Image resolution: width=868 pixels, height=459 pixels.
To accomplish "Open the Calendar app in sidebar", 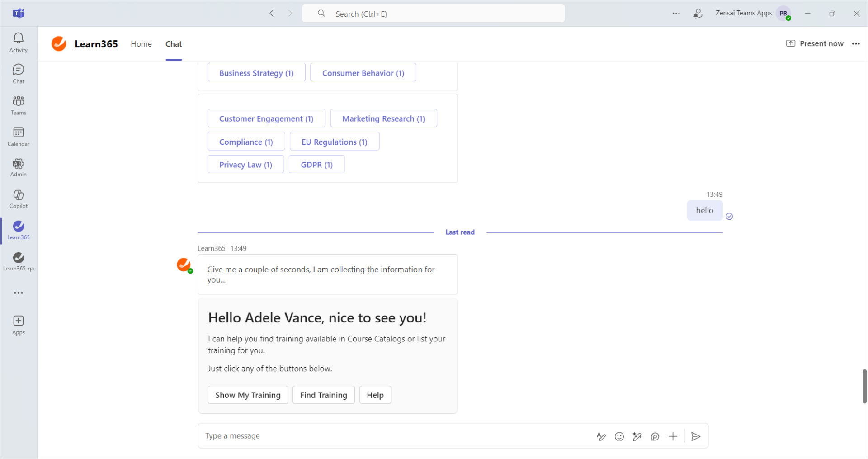I will tap(19, 136).
